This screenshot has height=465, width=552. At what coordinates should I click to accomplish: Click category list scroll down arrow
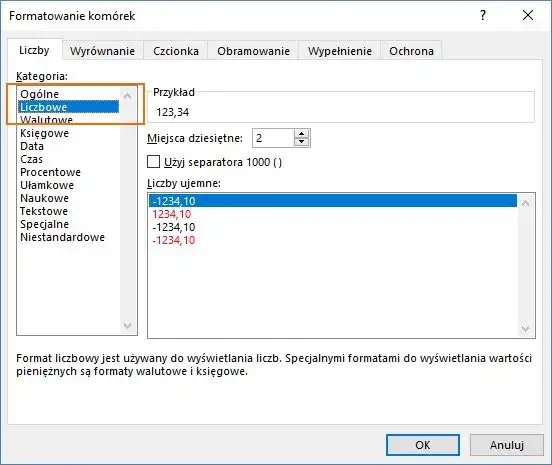pyautogui.click(x=127, y=325)
